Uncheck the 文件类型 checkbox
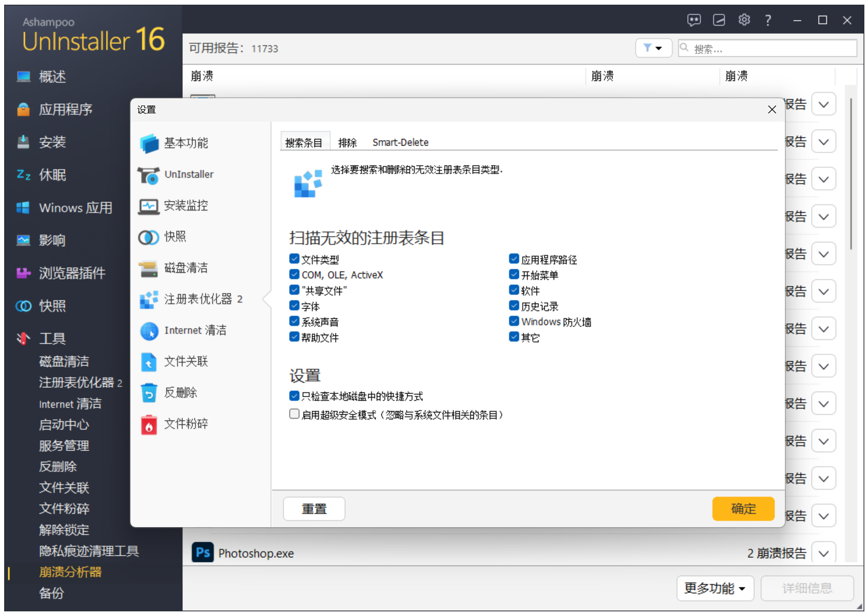868x615 pixels. (295, 259)
